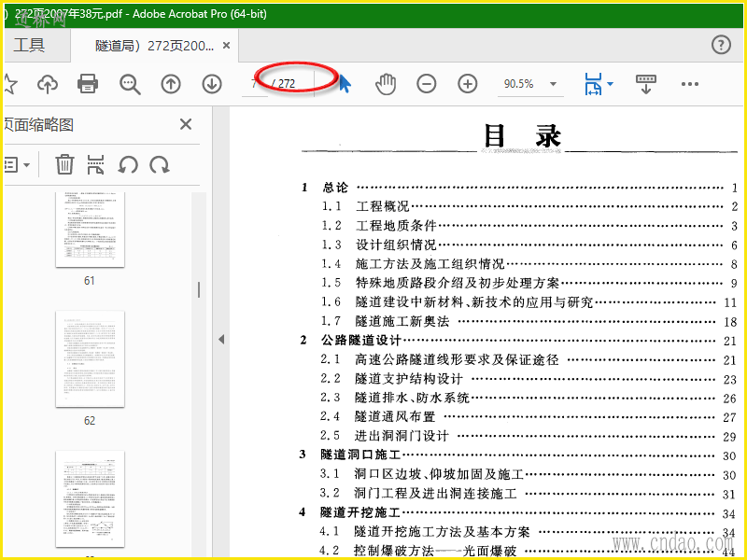Open the more tools ellipsis menu
747x560 pixels.
click(689, 84)
